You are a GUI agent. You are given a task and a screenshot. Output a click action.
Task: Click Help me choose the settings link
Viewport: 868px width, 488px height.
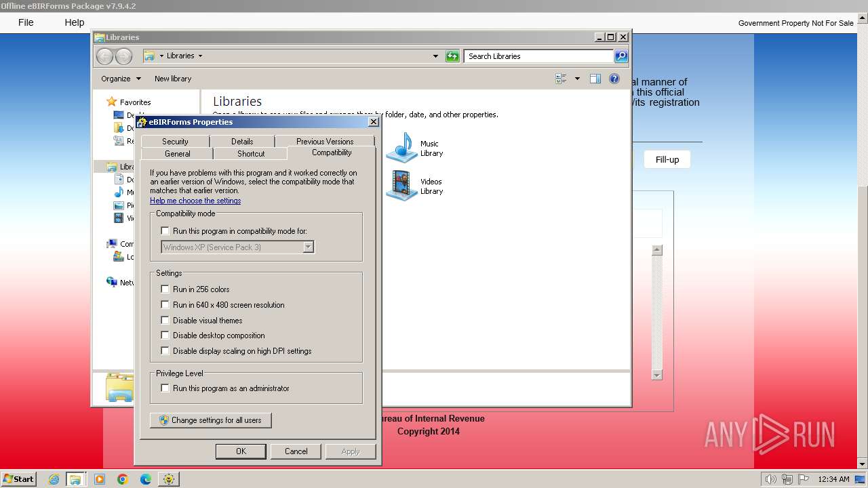coord(195,201)
